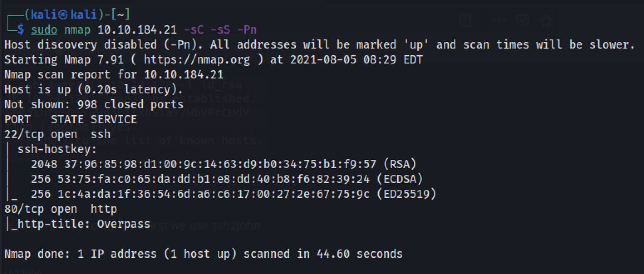This screenshot has height=274, width=644.
Task: Click the http-title Overpass text
Action: point(81,224)
